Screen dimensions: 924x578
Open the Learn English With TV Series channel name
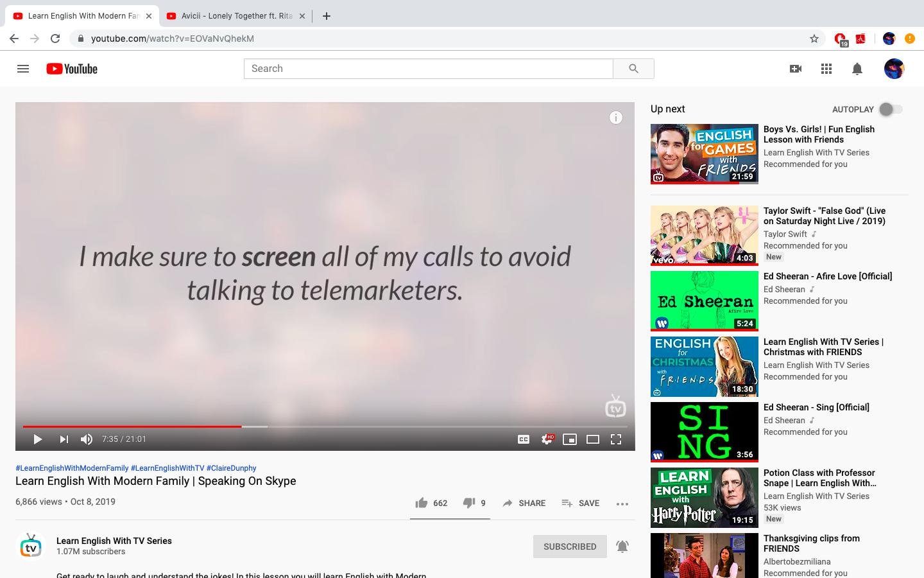(x=114, y=541)
